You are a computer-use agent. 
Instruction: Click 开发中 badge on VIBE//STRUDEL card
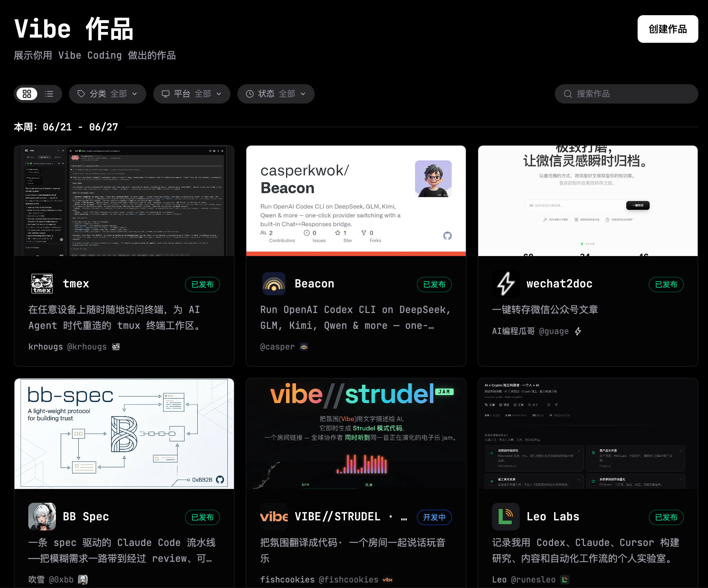click(434, 517)
